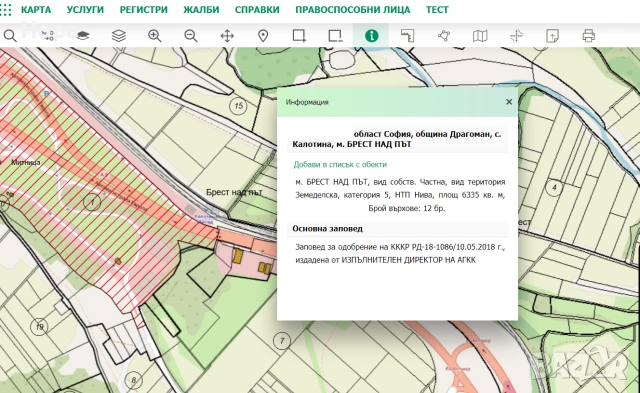Screen dimensions: 640x393
Task: Open the ТЕСТ menu
Action: pos(437,10)
